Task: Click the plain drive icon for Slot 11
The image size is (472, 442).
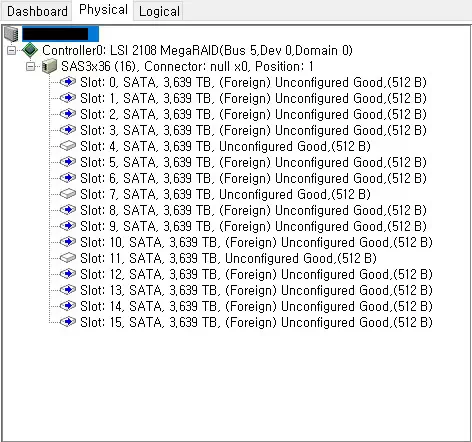Action: click(68, 258)
